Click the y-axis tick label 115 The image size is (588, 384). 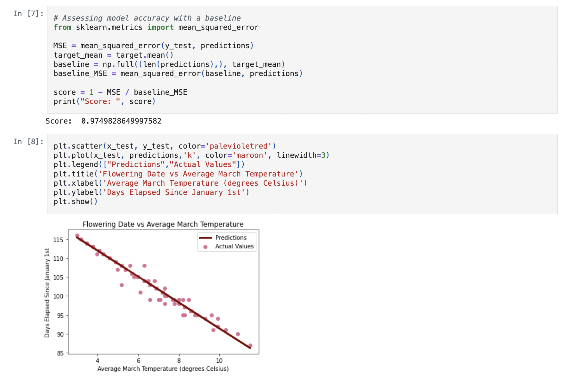tap(58, 240)
